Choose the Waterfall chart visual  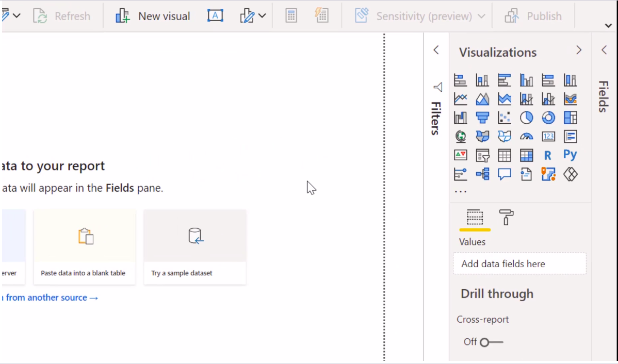coord(460,118)
